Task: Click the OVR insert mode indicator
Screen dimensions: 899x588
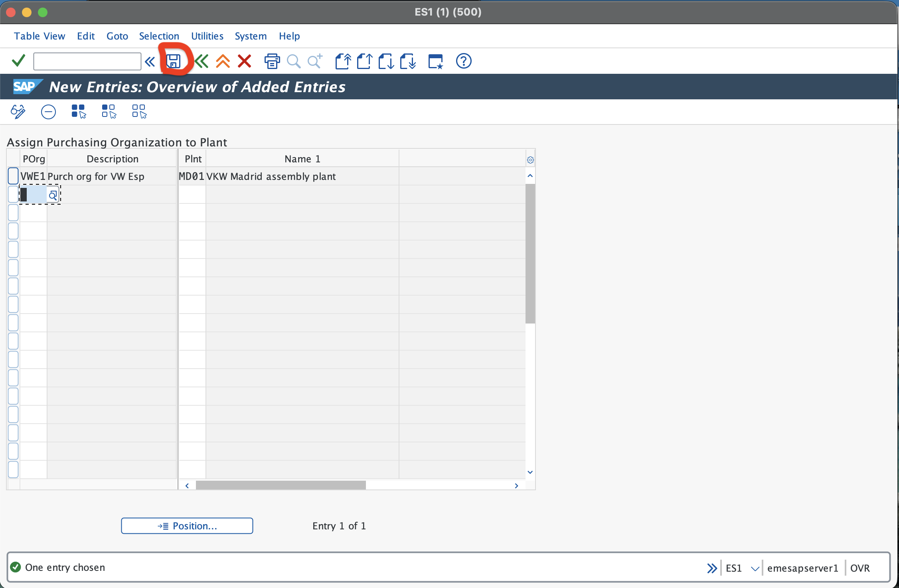Action: (x=860, y=568)
